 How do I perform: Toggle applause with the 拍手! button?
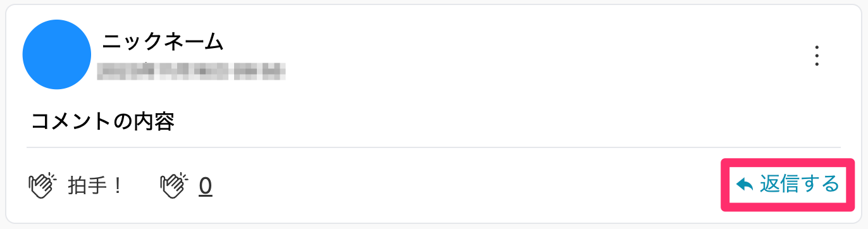(75, 185)
